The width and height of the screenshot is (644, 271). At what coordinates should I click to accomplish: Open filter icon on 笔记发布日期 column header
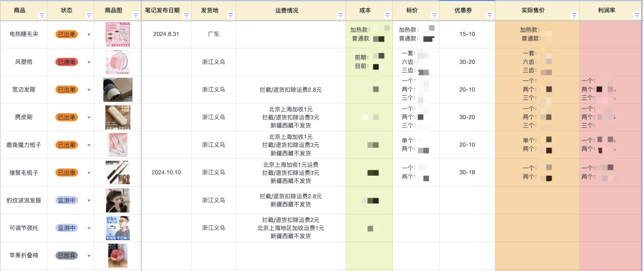point(186,15)
